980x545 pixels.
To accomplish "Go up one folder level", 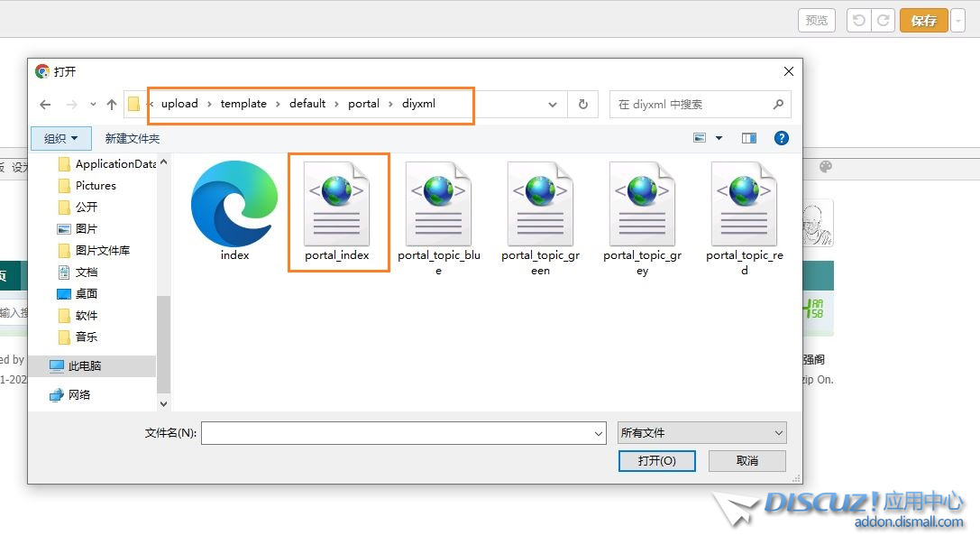I will (x=112, y=105).
